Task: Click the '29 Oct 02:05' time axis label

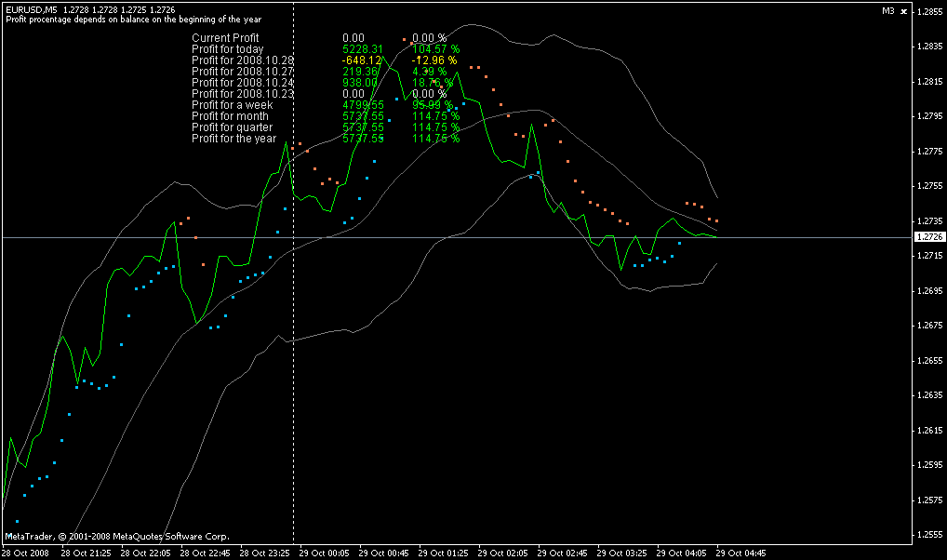Action: tap(502, 553)
